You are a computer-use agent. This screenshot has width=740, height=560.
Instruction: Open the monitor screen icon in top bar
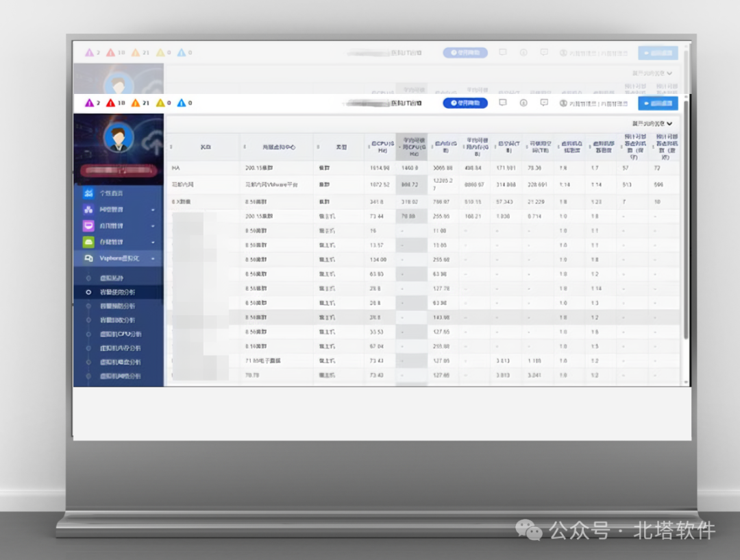(503, 102)
